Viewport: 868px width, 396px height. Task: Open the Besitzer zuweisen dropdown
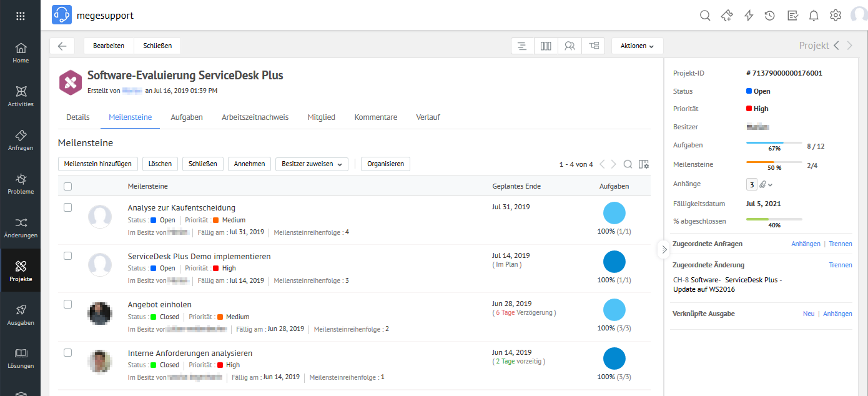(312, 164)
